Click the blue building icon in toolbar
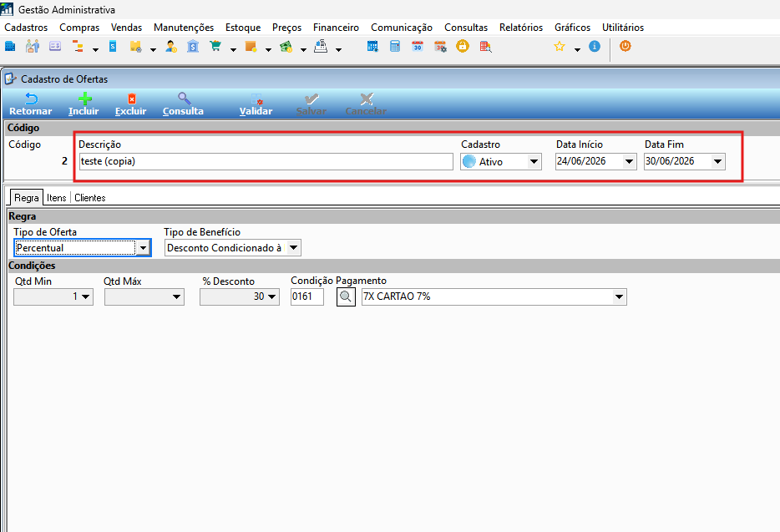This screenshot has height=532, width=780. [10, 47]
